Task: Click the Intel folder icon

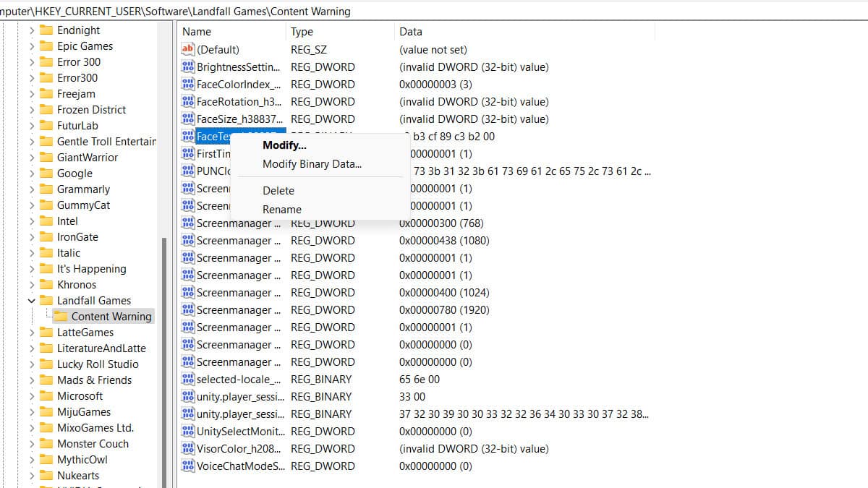Action: pos(46,221)
